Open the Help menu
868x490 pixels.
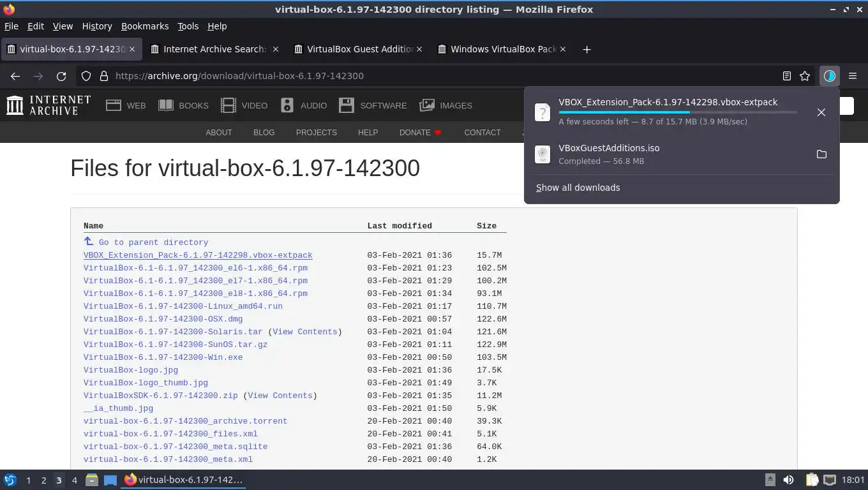(x=217, y=26)
